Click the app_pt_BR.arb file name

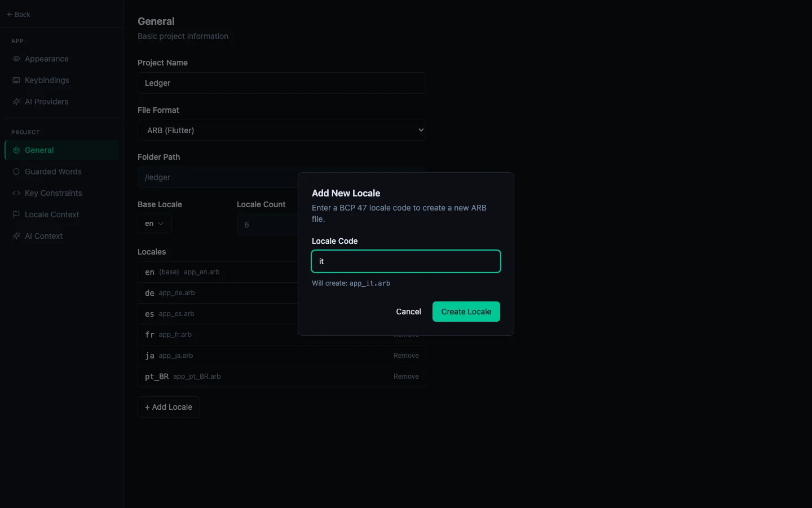(x=197, y=376)
